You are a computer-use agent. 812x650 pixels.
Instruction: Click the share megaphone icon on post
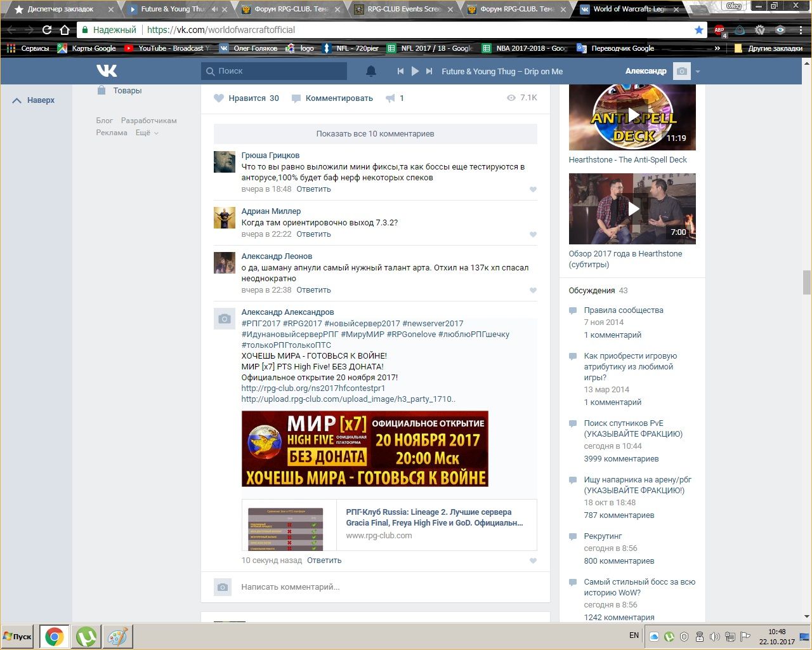[x=390, y=98]
